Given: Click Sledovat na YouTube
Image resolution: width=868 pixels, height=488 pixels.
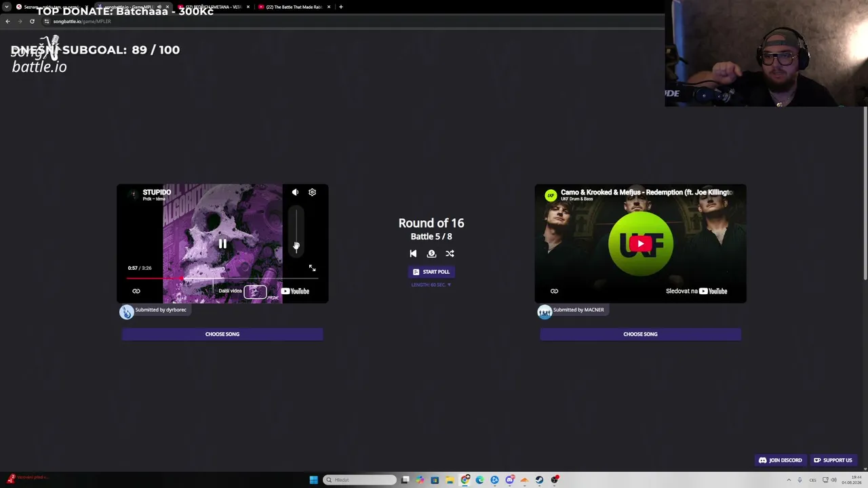Looking at the screenshot, I should tap(696, 291).
